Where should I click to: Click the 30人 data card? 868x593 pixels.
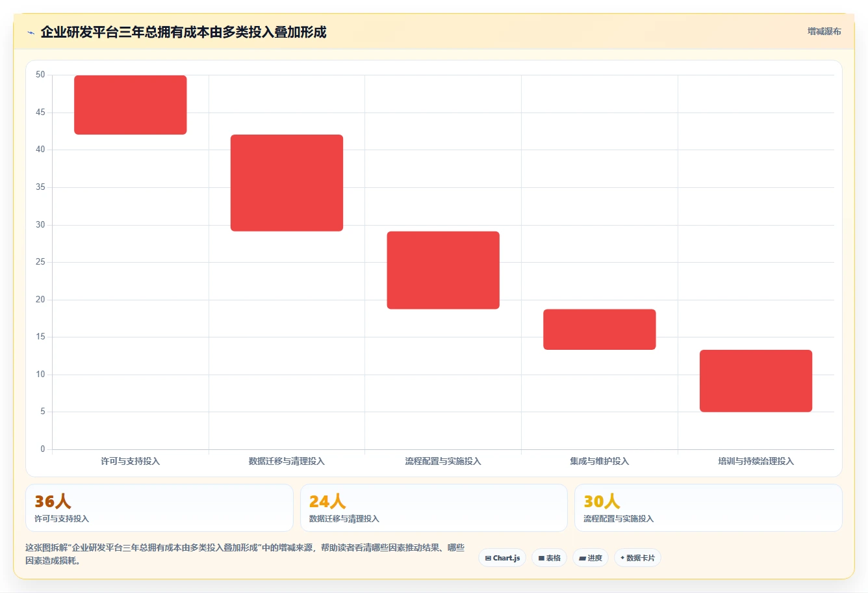[708, 508]
